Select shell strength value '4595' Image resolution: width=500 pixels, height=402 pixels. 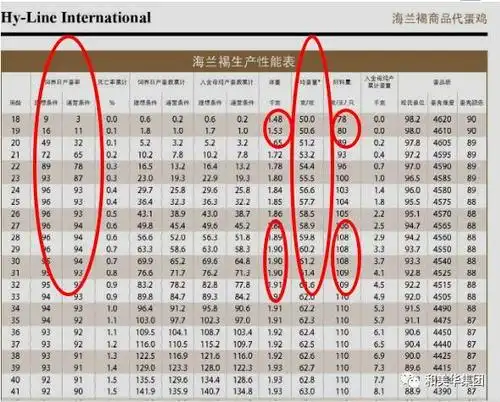[442, 155]
